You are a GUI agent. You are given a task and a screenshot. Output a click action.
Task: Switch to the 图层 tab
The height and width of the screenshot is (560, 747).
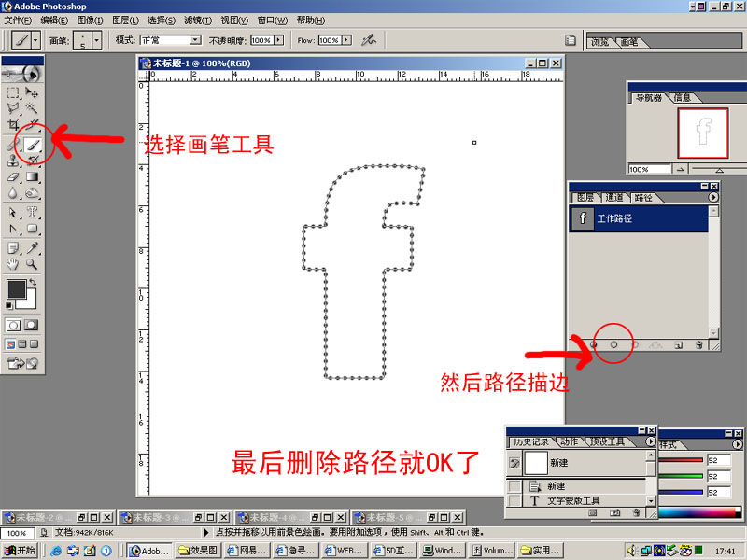pos(585,198)
